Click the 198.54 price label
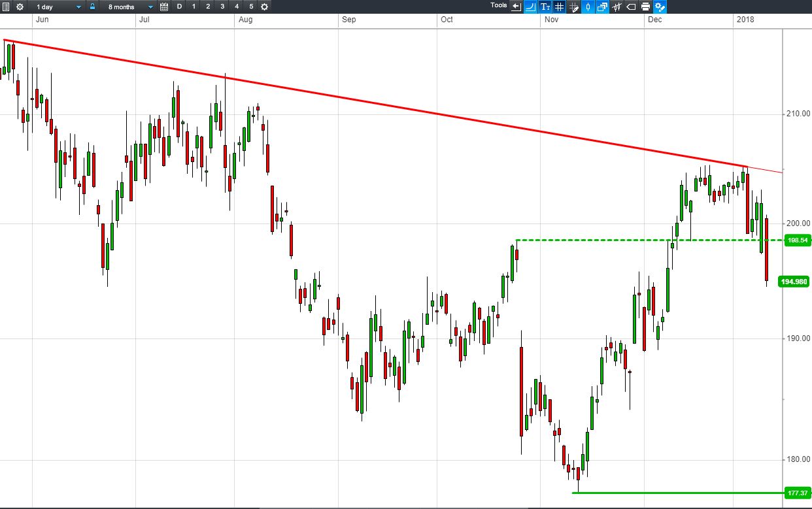 (797, 240)
